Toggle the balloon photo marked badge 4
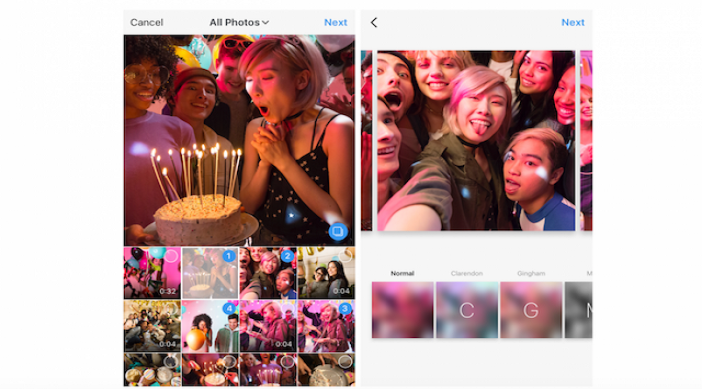 tap(229, 308)
